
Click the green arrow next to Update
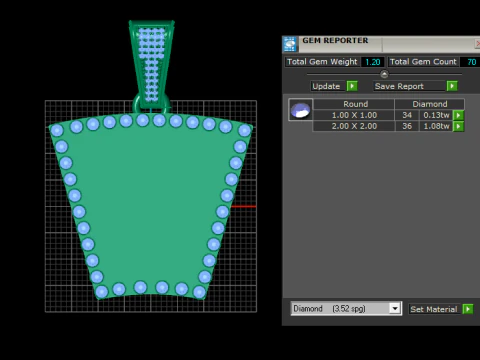[x=352, y=86]
